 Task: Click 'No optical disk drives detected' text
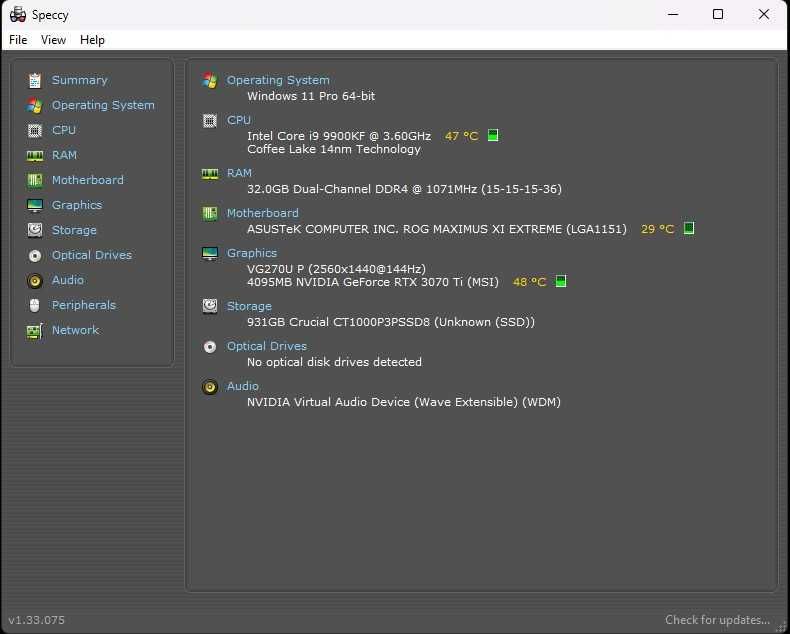334,362
